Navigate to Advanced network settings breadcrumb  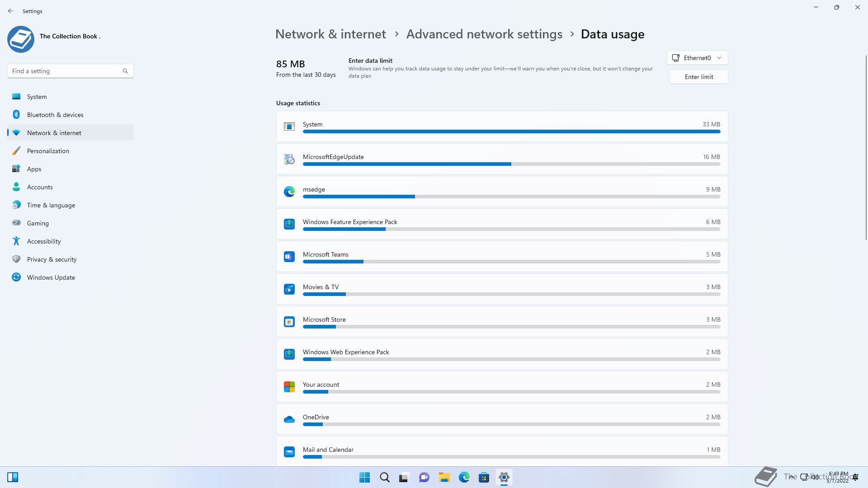tap(484, 34)
